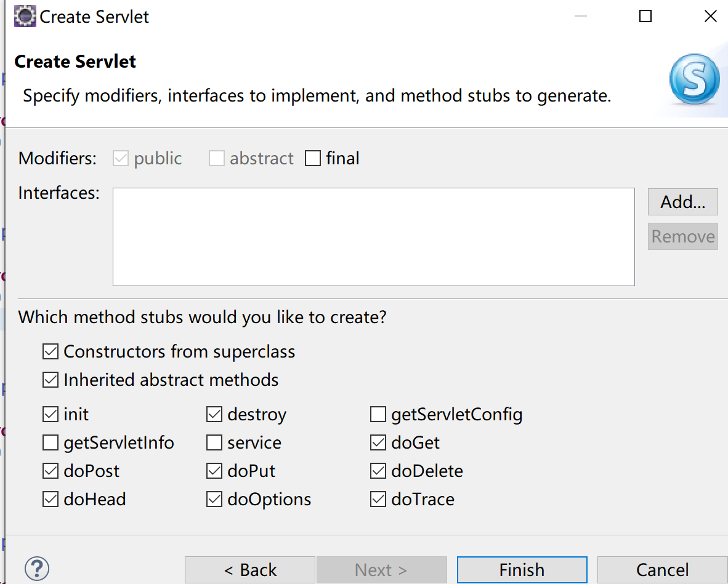Toggle the doOptions checkbox

[x=214, y=500]
